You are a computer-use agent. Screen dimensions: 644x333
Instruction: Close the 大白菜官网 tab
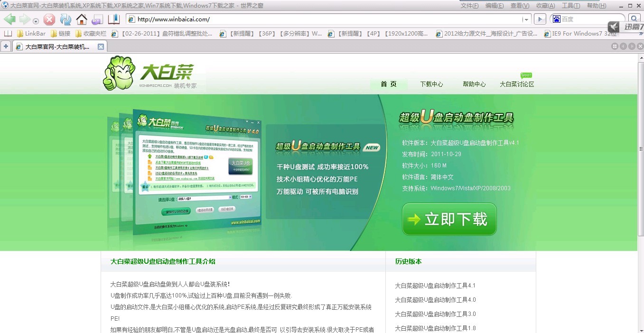pos(101,46)
